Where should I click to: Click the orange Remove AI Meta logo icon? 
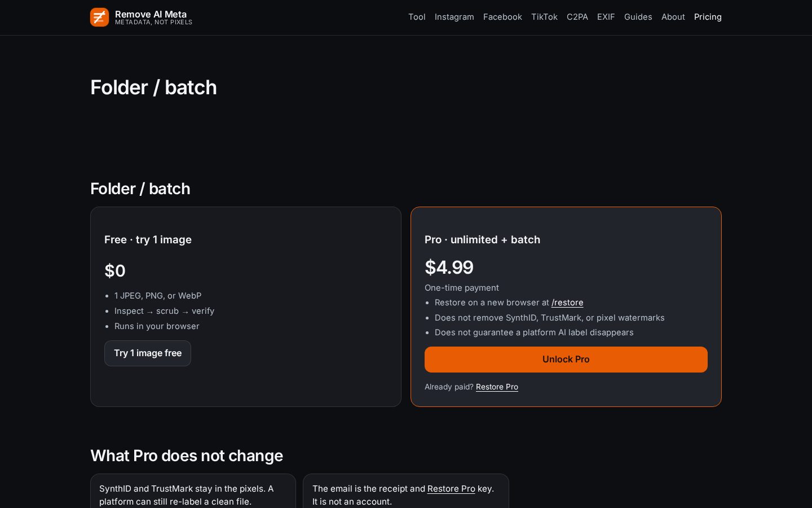[99, 17]
